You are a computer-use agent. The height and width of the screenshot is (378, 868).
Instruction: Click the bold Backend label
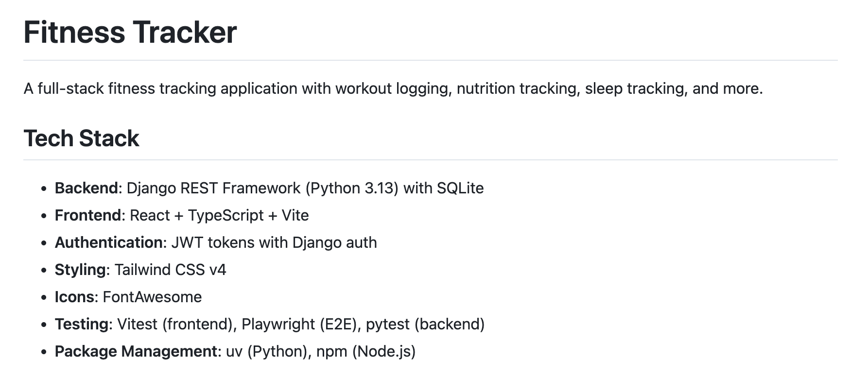[87, 188]
